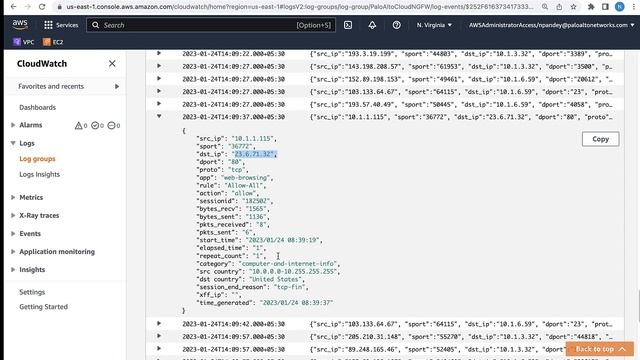The height and width of the screenshot is (360, 640).
Task: Open the notifications bell
Action: [x=372, y=25]
